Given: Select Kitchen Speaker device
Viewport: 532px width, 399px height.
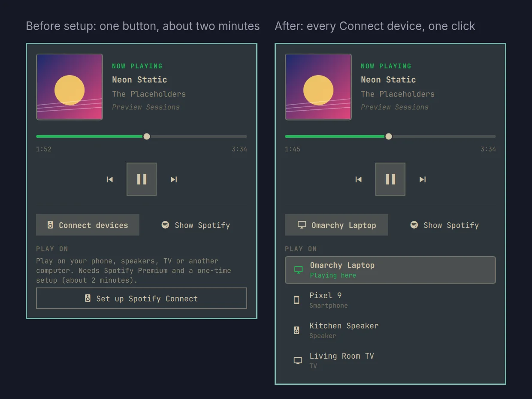Looking at the screenshot, I should pos(390,330).
